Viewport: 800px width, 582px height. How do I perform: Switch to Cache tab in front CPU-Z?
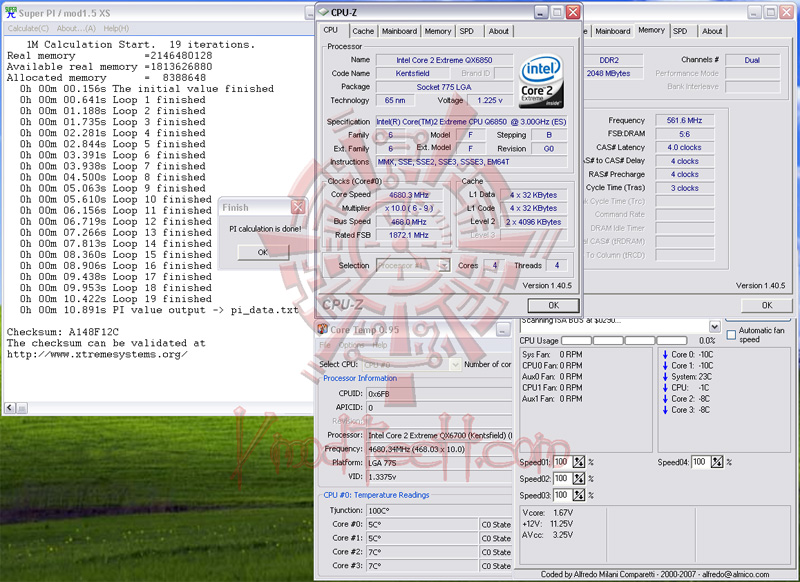click(x=363, y=31)
